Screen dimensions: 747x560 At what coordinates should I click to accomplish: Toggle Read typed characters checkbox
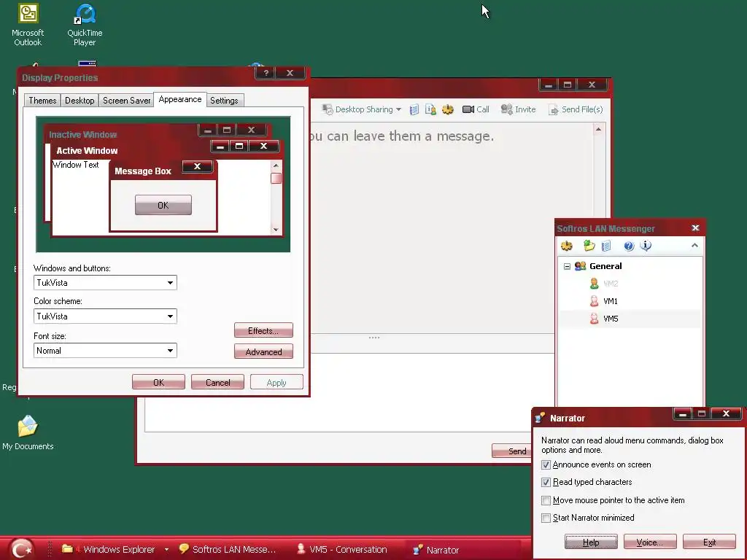click(x=546, y=483)
